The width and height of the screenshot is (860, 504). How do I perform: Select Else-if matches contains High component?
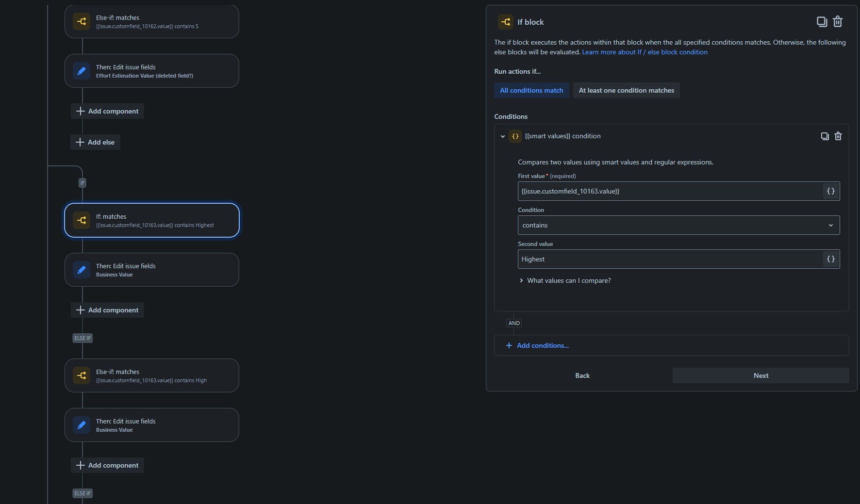tap(152, 375)
